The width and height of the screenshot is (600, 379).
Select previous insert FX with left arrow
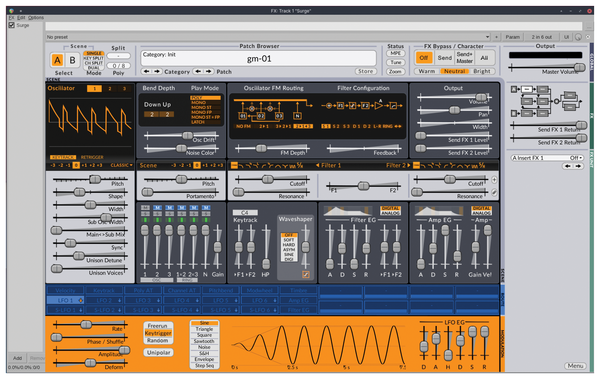pyautogui.click(x=567, y=166)
